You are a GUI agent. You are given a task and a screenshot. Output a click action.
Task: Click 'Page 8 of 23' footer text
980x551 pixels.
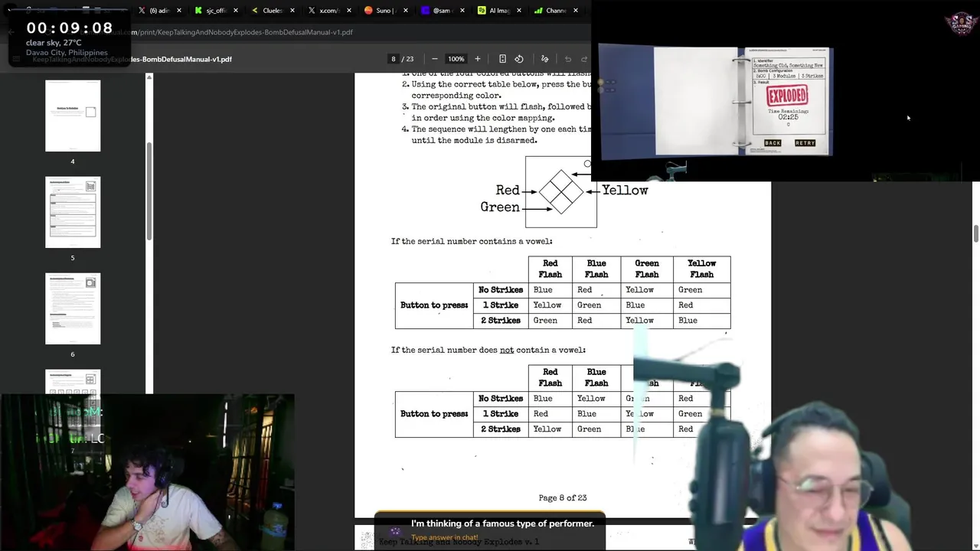click(x=563, y=497)
